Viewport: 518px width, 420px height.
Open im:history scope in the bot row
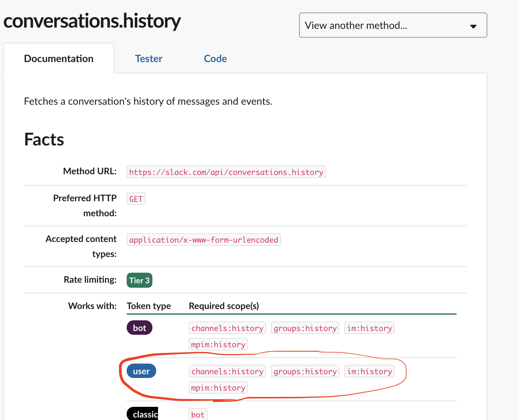coord(369,328)
